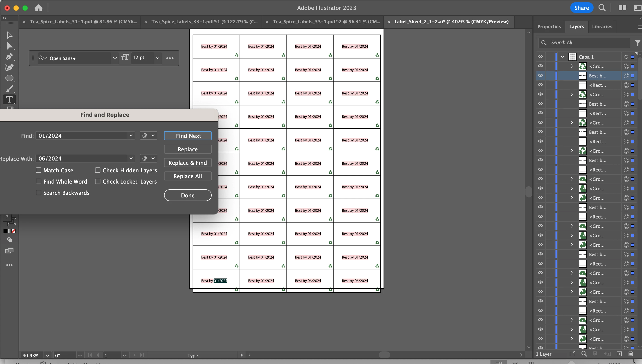Click the delete layer trash icon

(631, 354)
